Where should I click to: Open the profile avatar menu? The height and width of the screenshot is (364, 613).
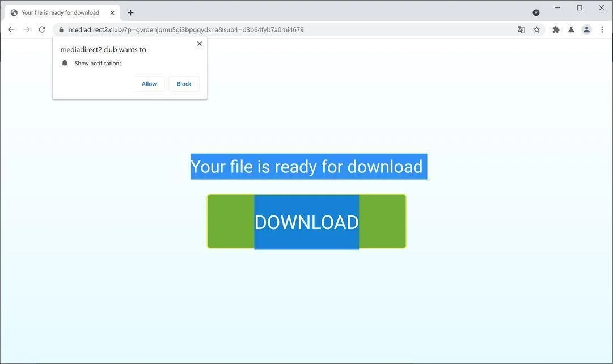tap(586, 29)
